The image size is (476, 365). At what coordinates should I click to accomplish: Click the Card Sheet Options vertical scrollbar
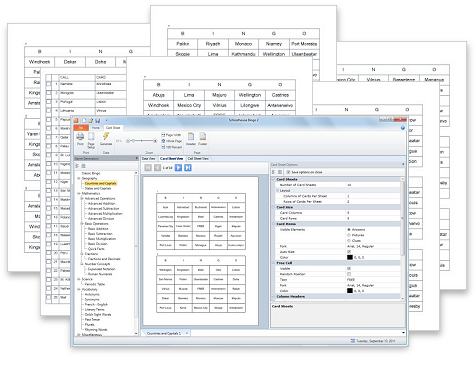(403, 238)
